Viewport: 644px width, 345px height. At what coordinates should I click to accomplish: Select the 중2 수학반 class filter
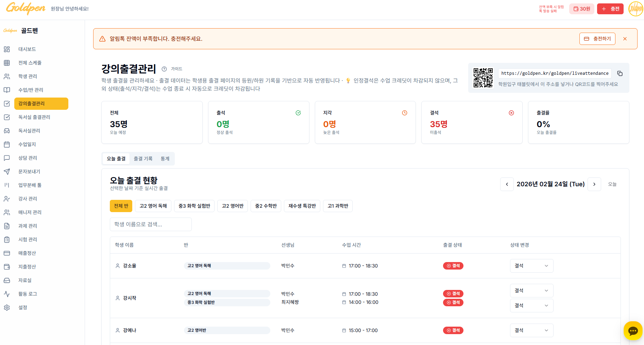pos(266,206)
